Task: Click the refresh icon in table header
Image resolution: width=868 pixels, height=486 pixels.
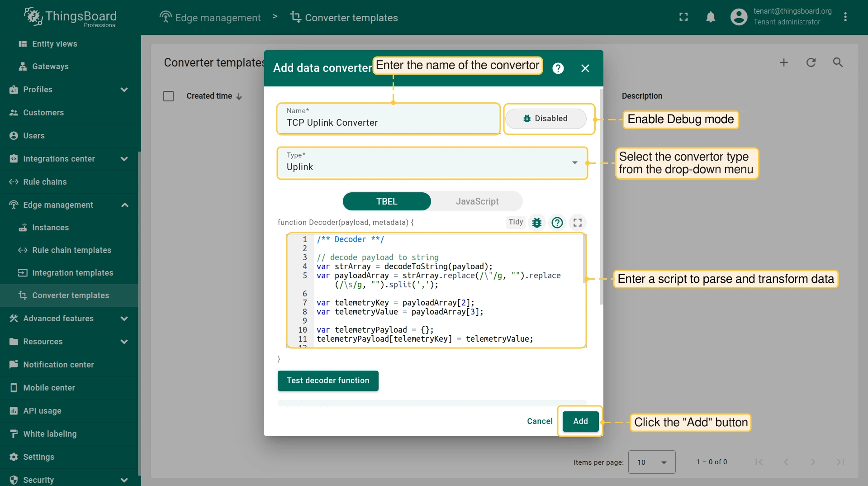Action: [811, 62]
